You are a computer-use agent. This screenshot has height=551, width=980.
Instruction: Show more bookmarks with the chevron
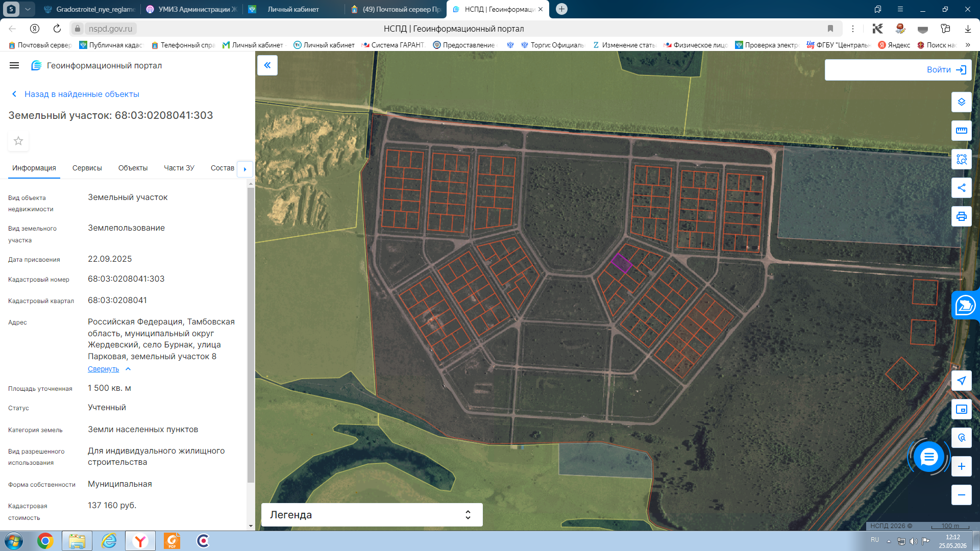[968, 45]
